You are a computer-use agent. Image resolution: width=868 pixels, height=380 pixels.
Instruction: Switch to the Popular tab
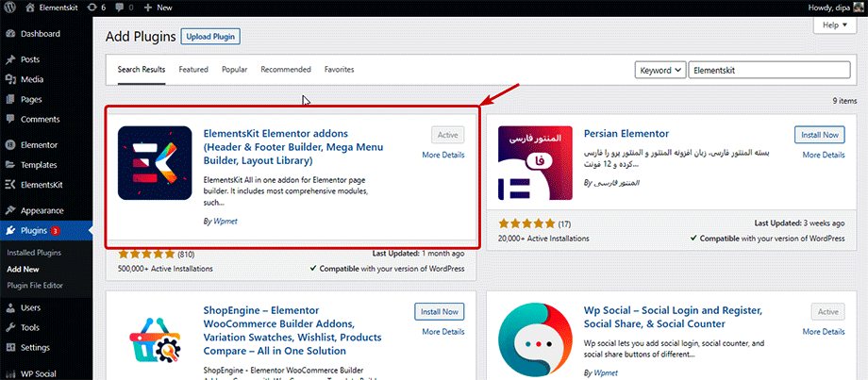[235, 70]
